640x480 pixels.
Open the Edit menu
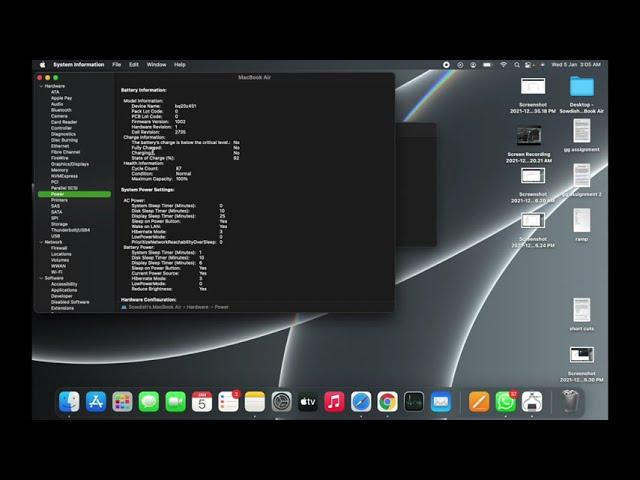[133, 64]
